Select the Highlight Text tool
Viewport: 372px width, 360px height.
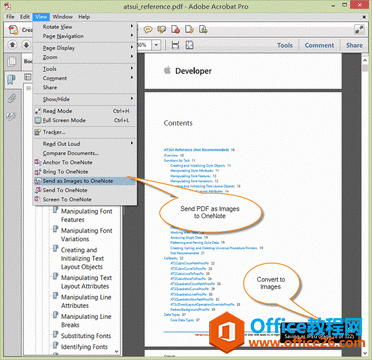[161, 30]
